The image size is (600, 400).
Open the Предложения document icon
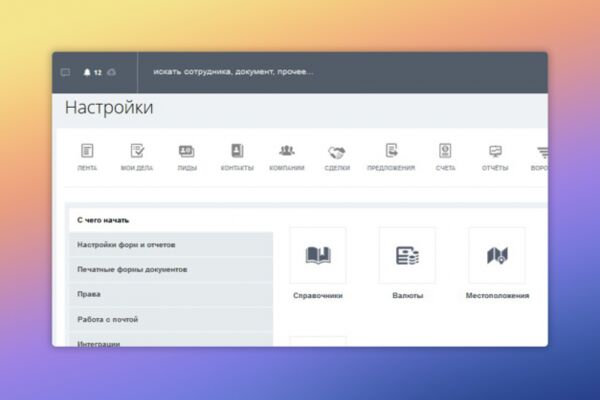[391, 150]
